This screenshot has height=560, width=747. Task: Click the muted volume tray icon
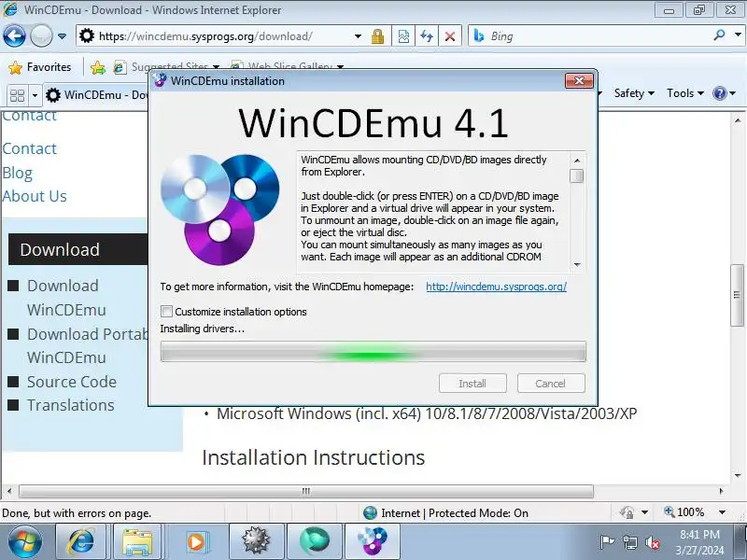pyautogui.click(x=652, y=542)
